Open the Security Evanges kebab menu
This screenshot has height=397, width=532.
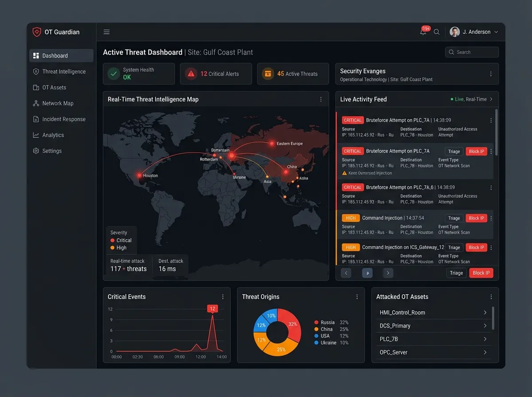click(491, 74)
